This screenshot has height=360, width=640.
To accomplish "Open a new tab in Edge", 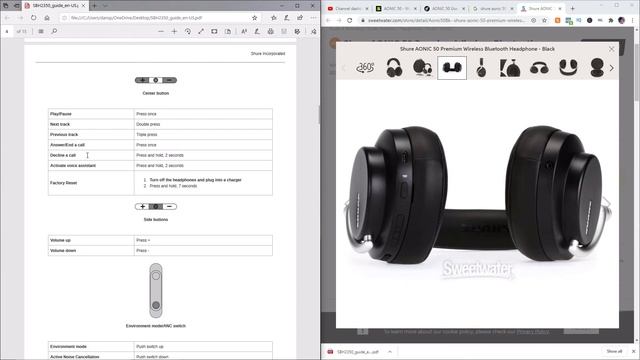I will click(94, 6).
